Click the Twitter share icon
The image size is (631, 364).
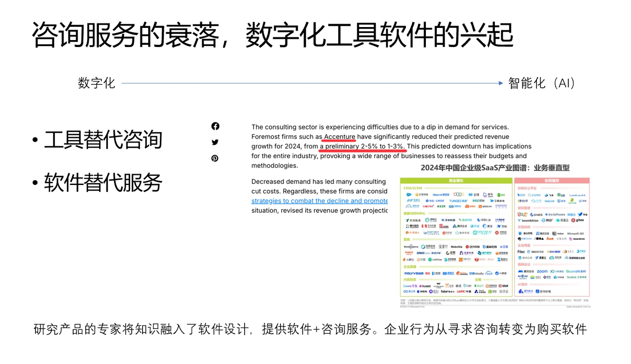215,142
